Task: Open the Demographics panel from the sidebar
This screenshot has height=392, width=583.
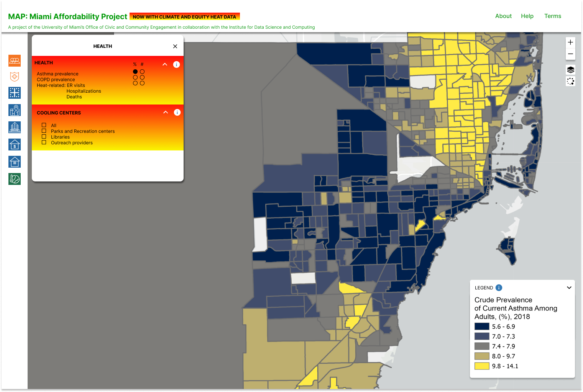Action: coord(15,60)
